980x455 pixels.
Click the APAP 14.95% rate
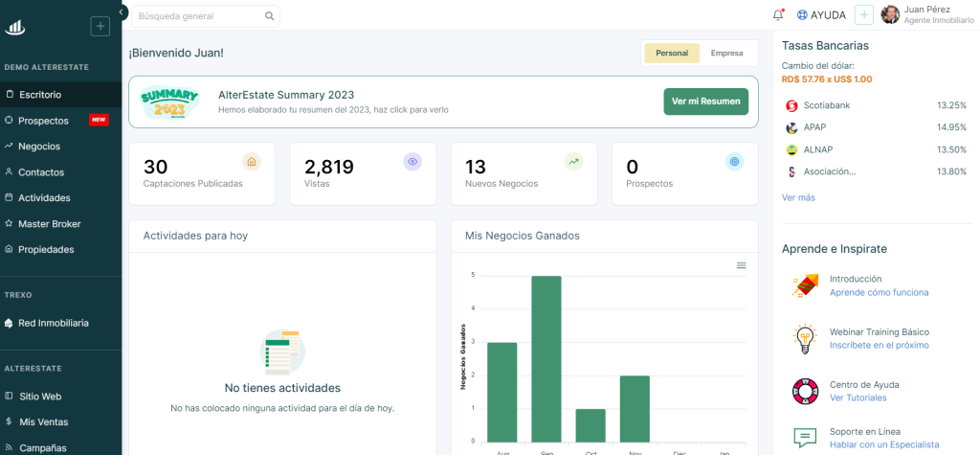pyautogui.click(x=951, y=127)
